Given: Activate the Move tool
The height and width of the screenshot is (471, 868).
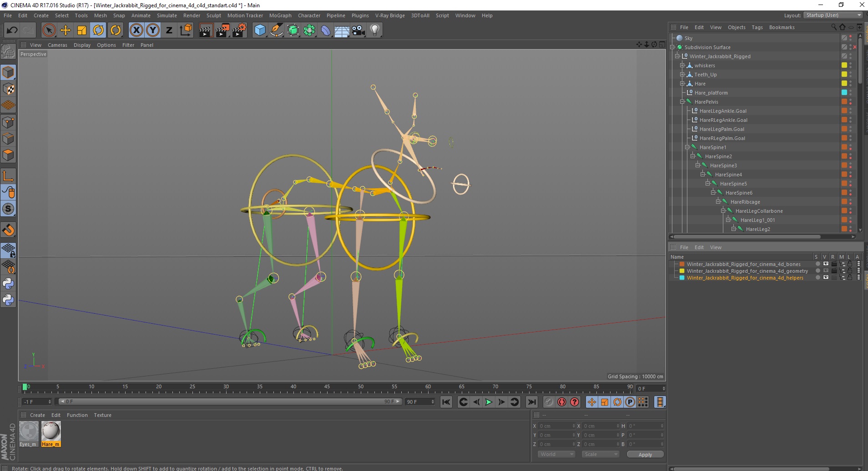Looking at the screenshot, I should click(66, 30).
